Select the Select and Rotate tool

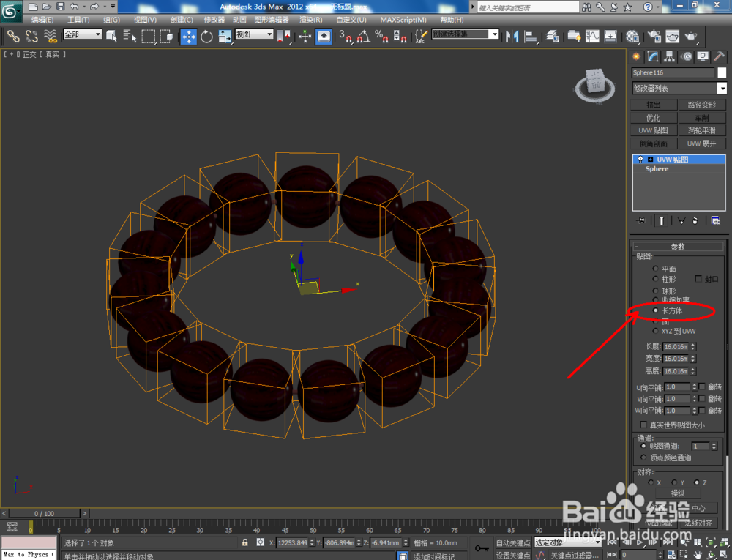tap(208, 37)
